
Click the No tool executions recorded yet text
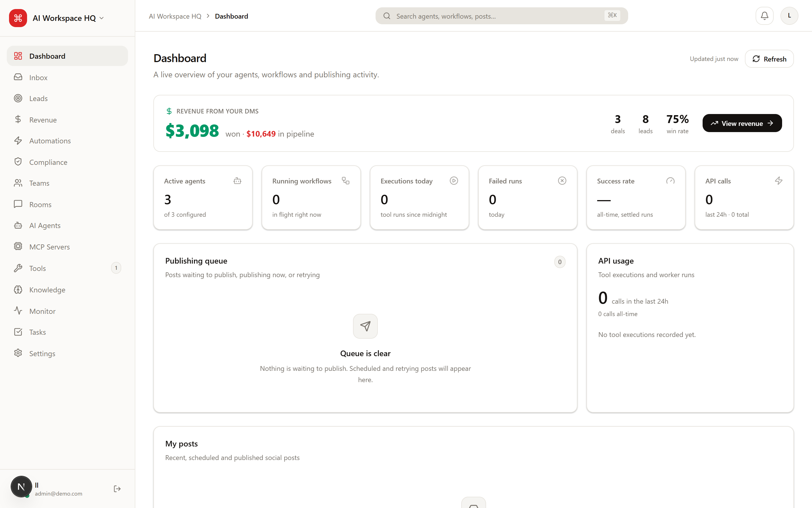click(647, 335)
